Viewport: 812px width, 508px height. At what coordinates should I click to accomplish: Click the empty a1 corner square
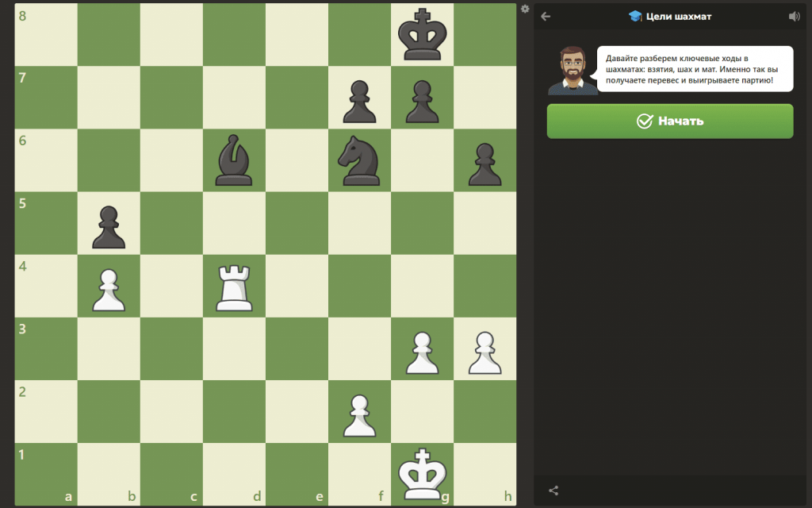46,474
